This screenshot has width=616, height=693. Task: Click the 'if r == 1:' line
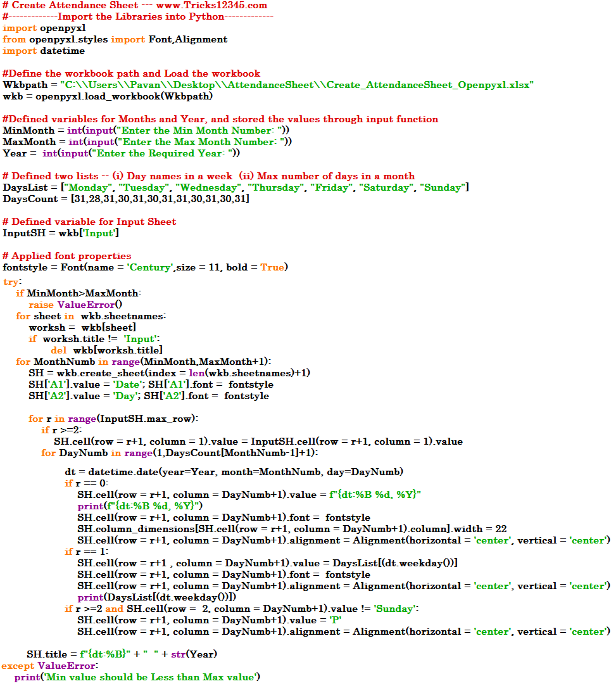pyautogui.click(x=87, y=552)
